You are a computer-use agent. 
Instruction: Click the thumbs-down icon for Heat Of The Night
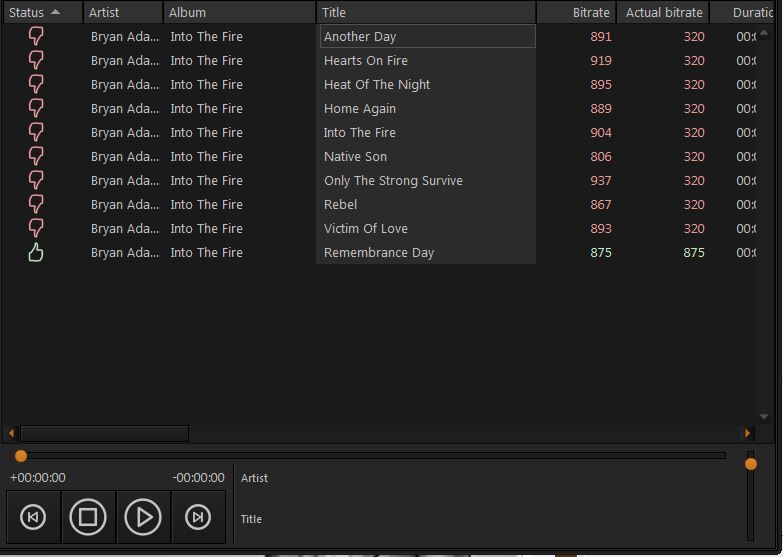[x=35, y=84]
